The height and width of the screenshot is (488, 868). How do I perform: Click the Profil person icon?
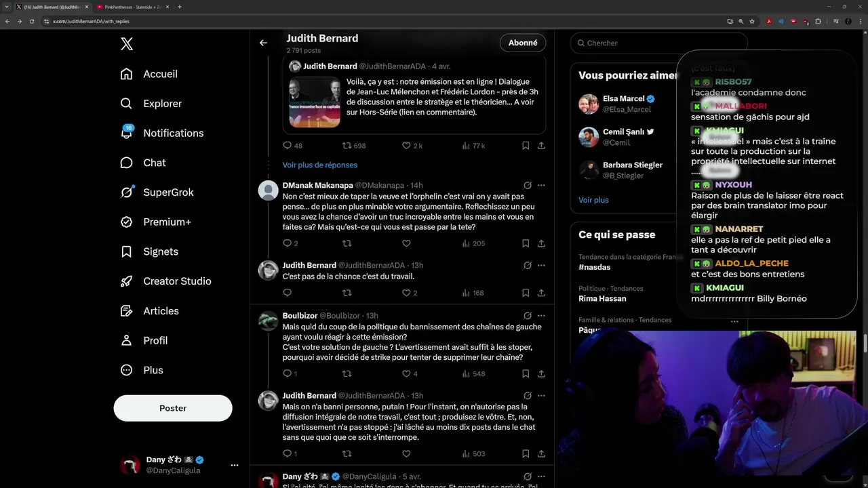click(126, 340)
